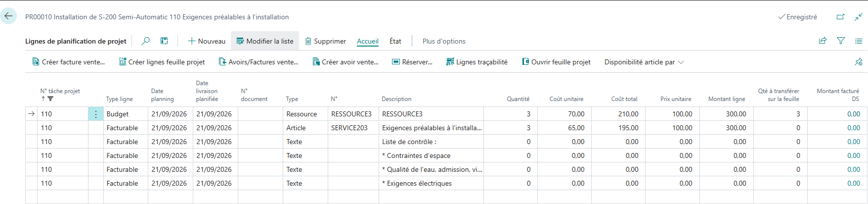Click the 70,00 unit cost cell
868x204 pixels.
[x=564, y=114]
